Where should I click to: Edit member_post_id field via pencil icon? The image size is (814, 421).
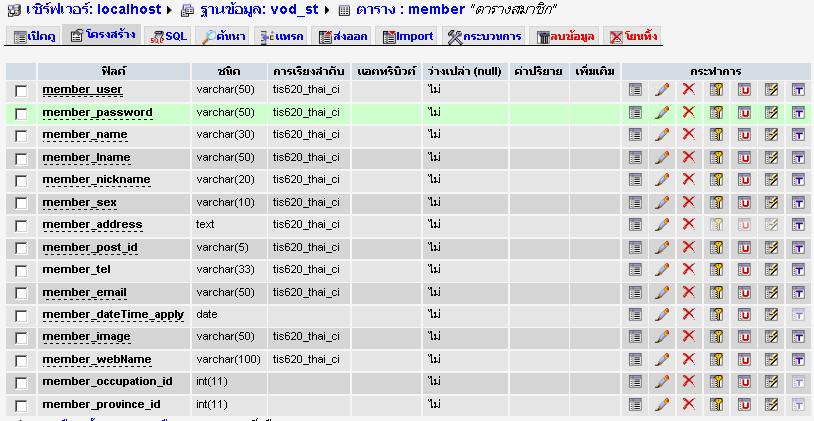[662, 247]
